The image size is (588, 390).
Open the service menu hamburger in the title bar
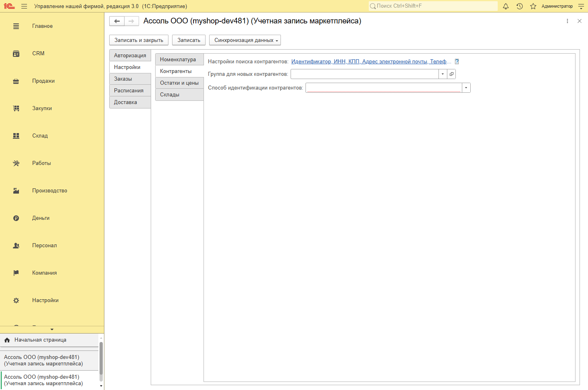click(x=24, y=6)
